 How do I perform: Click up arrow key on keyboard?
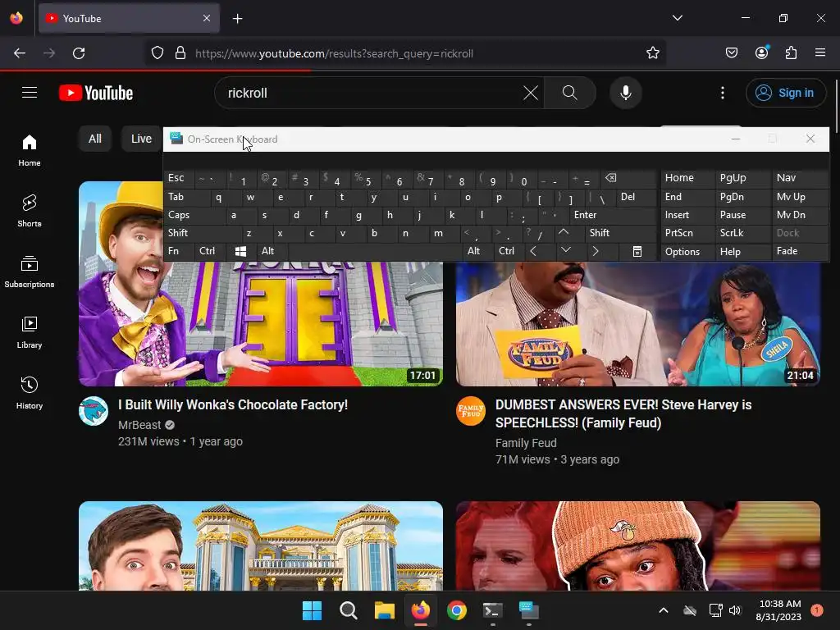563,232
